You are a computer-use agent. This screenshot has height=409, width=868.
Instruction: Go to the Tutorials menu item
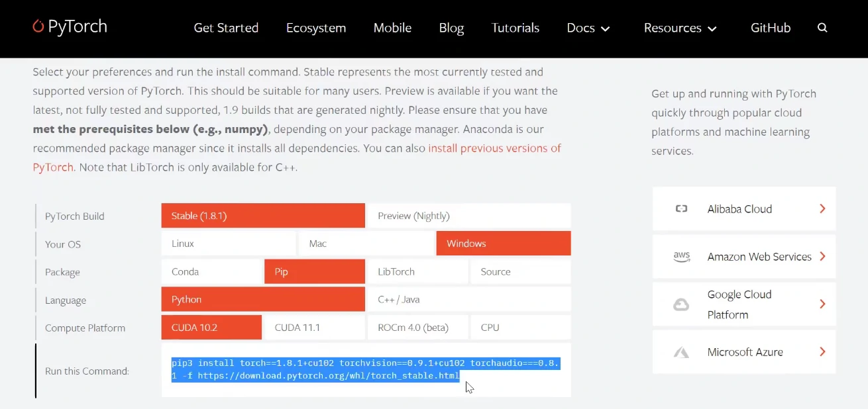point(515,28)
